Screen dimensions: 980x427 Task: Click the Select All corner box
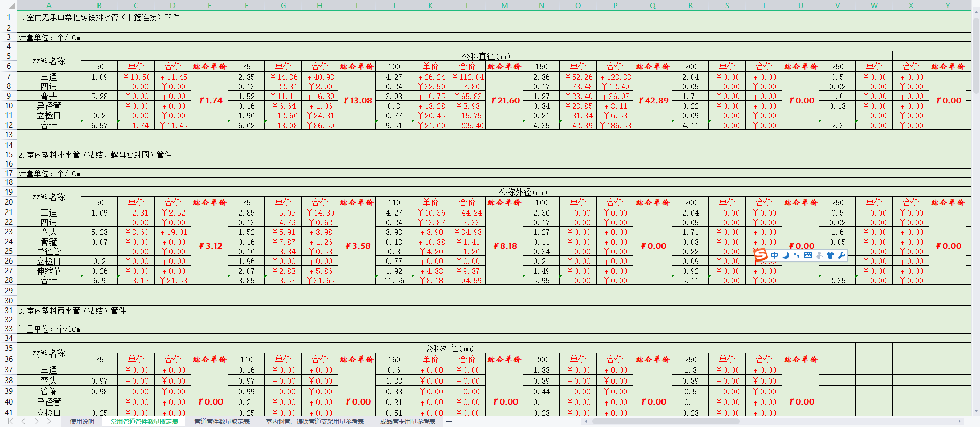point(9,5)
